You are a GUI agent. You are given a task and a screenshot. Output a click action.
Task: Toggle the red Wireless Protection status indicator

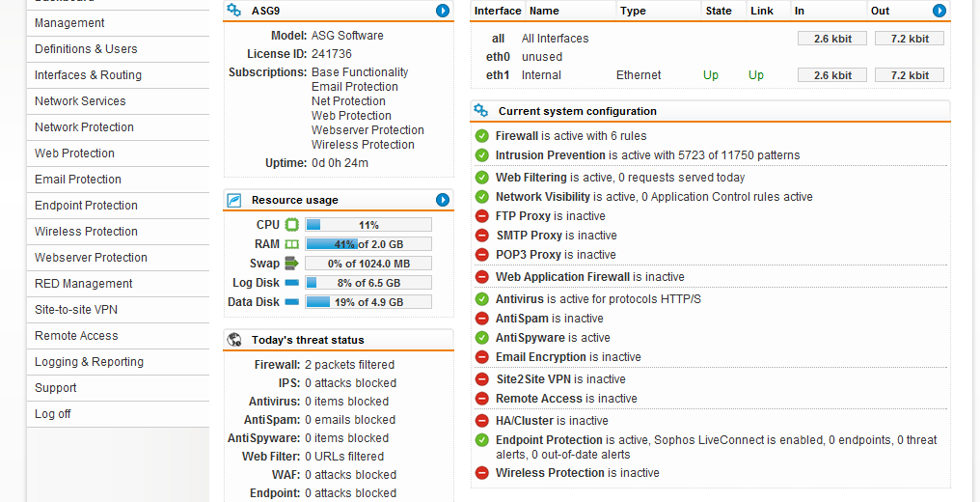click(x=482, y=473)
